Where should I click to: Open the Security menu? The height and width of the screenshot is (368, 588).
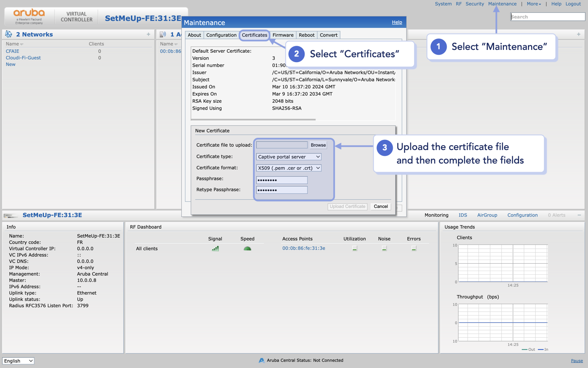point(474,4)
